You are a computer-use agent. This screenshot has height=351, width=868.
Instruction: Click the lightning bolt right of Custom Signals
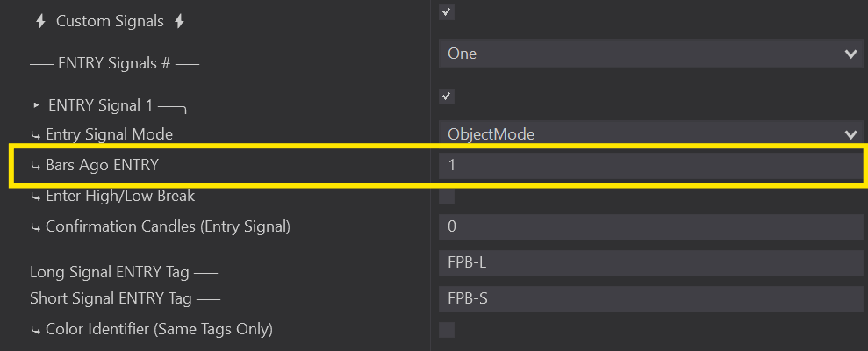pyautogui.click(x=179, y=21)
